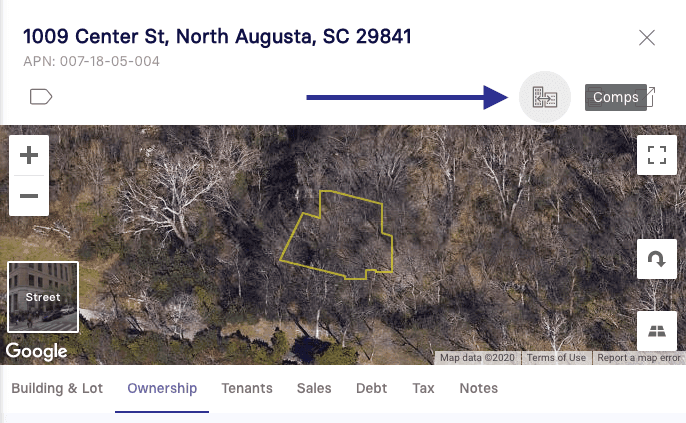686x423 pixels.
Task: Open Comps in a new window
Action: pos(620,97)
